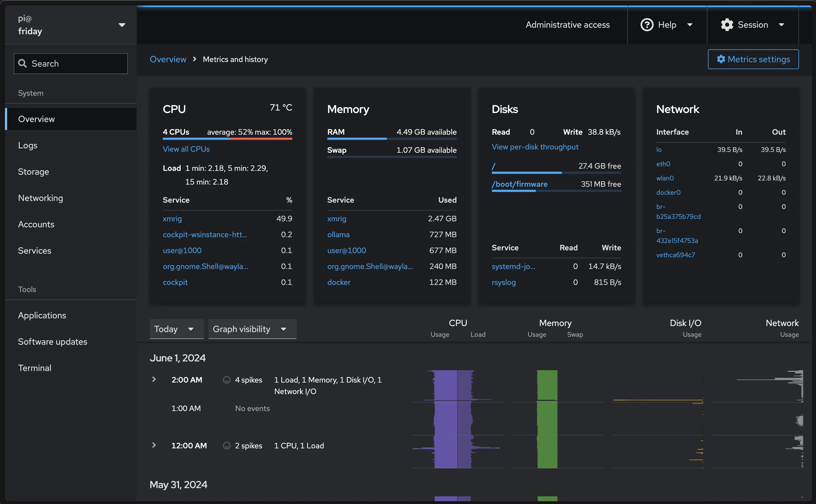Enable Administrative access
This screenshot has width=816, height=504.
pos(567,25)
